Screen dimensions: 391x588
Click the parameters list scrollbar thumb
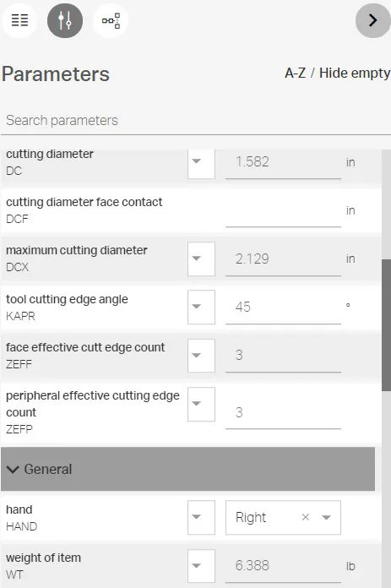click(386, 324)
